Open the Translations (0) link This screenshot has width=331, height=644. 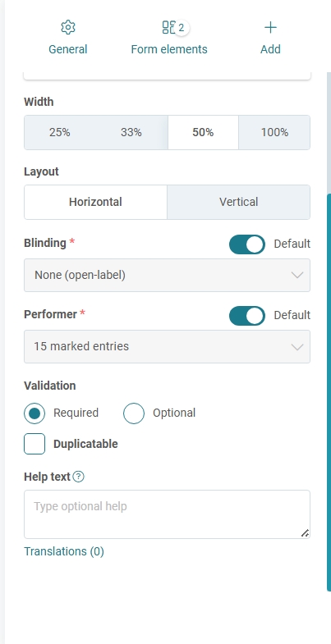click(x=64, y=551)
